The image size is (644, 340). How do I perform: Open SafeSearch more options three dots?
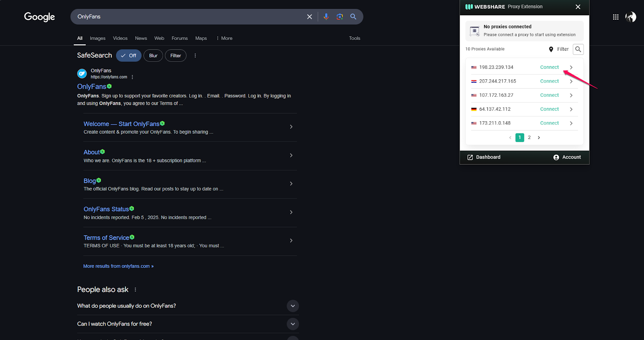pos(195,56)
